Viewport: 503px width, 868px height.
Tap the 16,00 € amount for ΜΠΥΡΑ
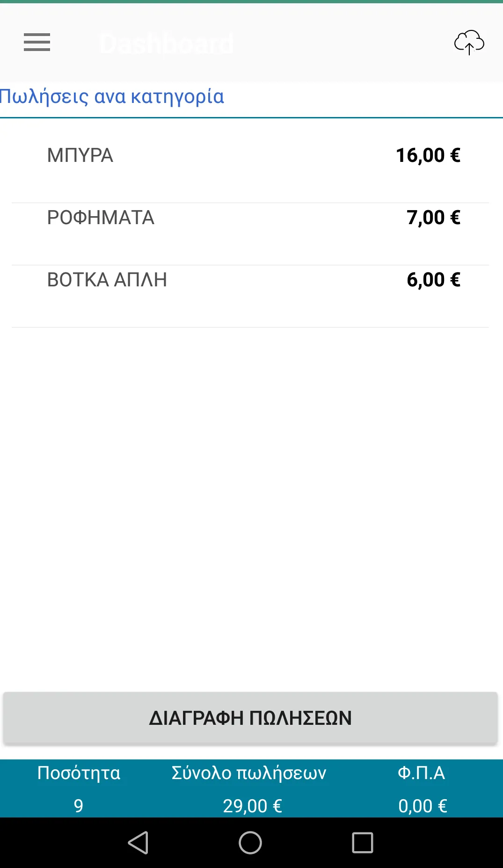[x=428, y=155]
